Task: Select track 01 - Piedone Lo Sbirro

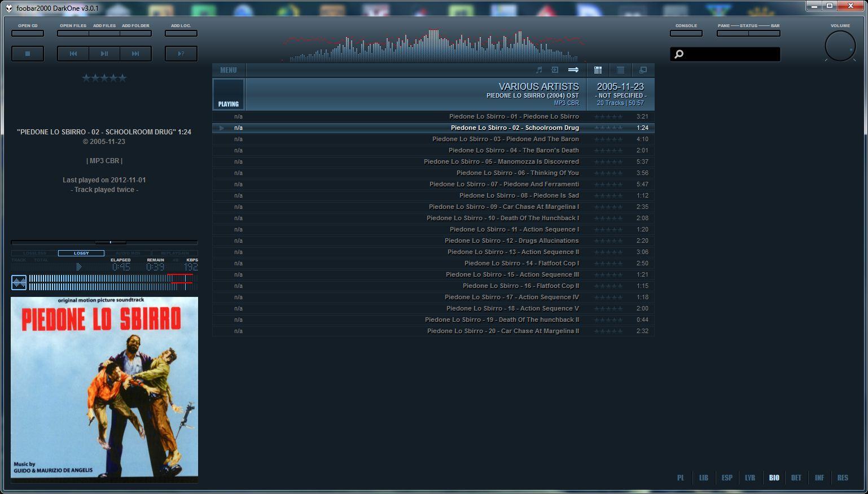Action: [433, 116]
